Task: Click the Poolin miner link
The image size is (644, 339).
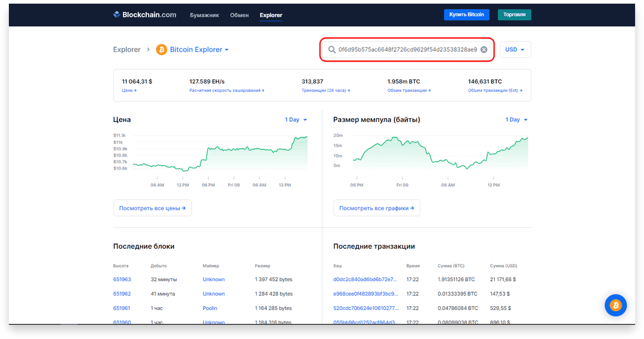Action: [210, 308]
